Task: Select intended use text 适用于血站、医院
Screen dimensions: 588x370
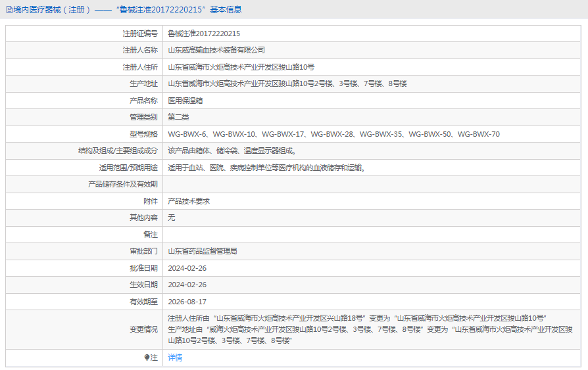Action: click(x=266, y=168)
